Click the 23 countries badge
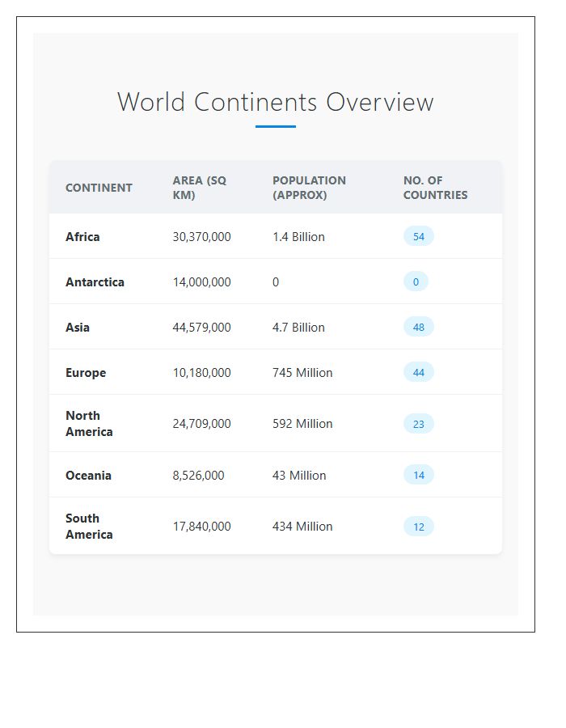566x728 pixels. point(419,423)
